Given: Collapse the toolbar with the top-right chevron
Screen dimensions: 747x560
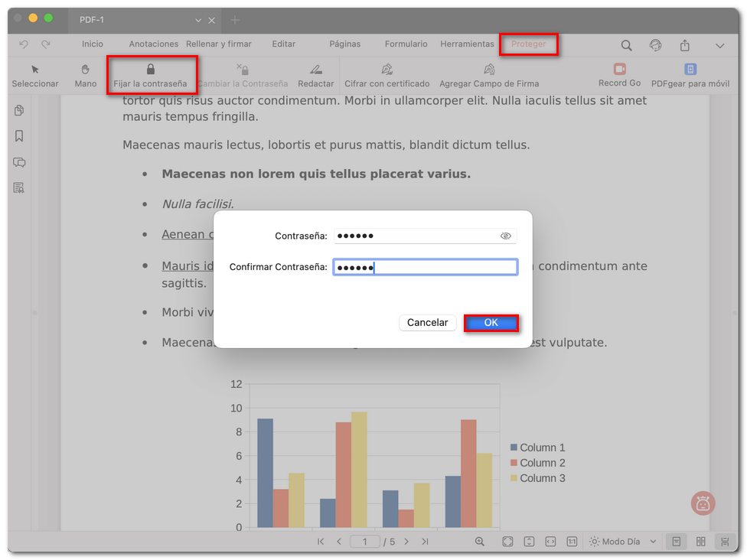Looking at the screenshot, I should tap(719, 45).
